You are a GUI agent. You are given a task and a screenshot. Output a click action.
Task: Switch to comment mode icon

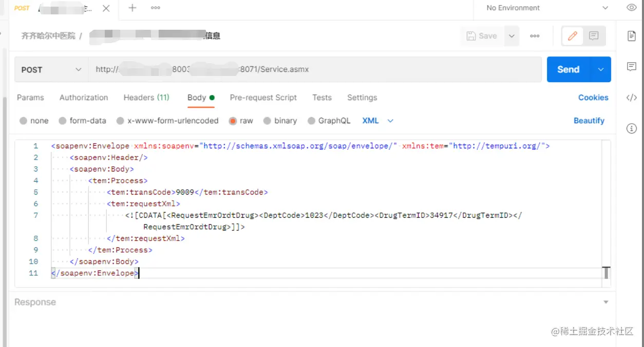click(594, 36)
